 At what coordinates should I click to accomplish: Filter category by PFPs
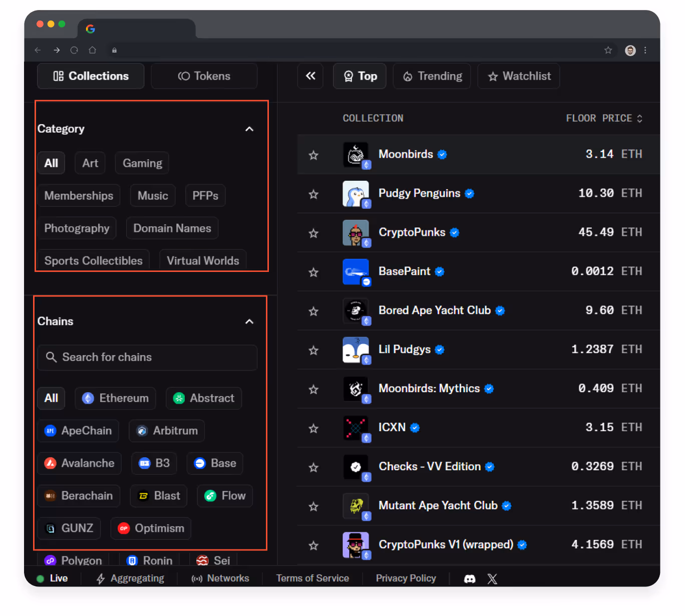(x=205, y=196)
